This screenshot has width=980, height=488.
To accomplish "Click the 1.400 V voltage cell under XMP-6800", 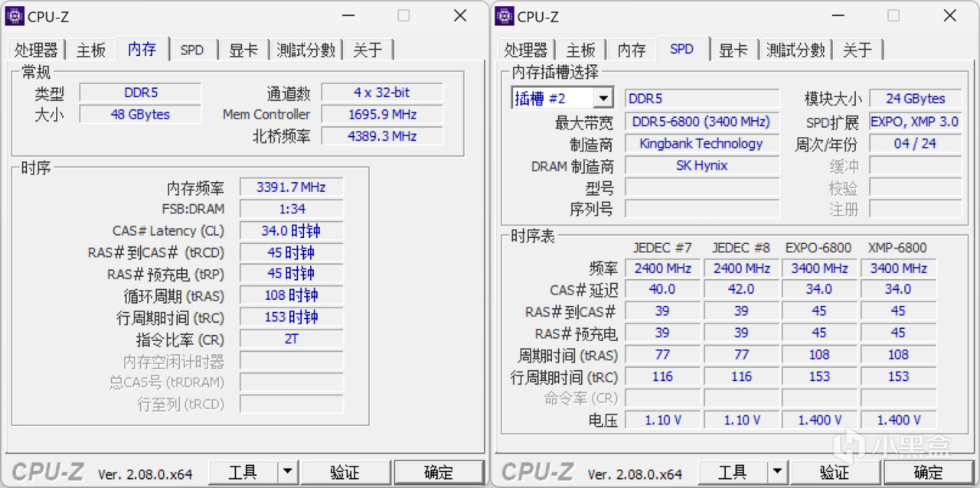I will pos(898,420).
